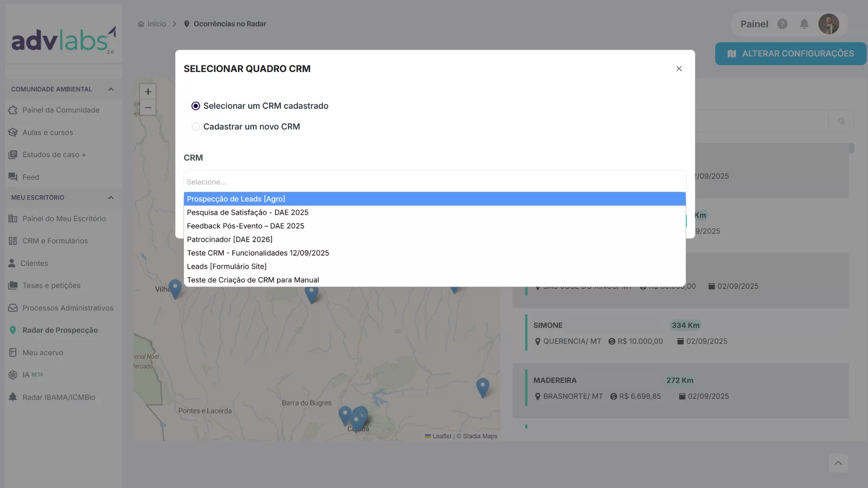Screen dimensions: 868x488
Task: Open CRM e Formulários menu item
Action: tap(55, 241)
